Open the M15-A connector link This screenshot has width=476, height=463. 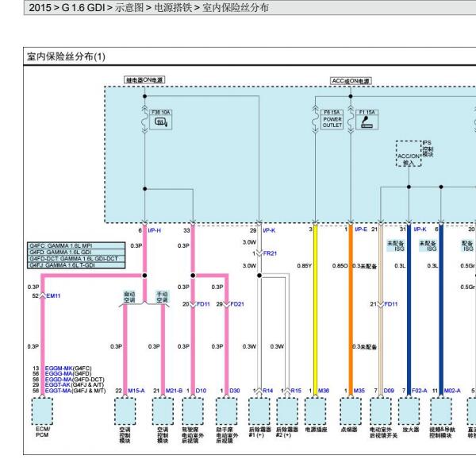tap(136, 391)
